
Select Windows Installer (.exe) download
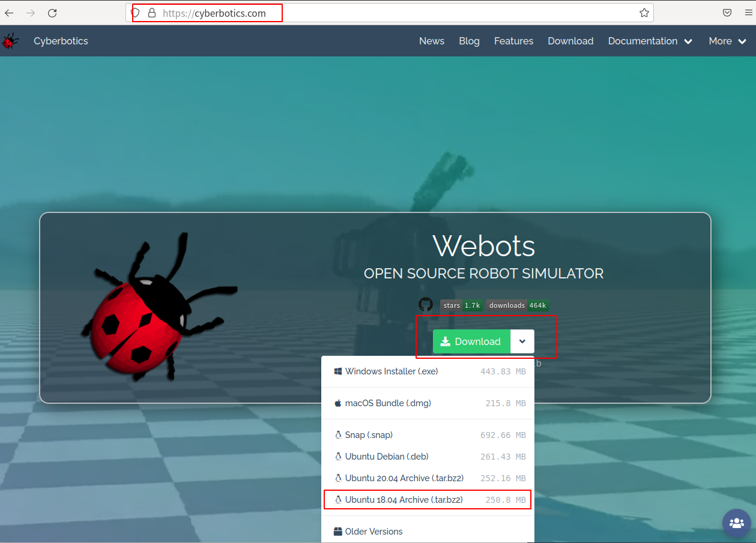[428, 371]
